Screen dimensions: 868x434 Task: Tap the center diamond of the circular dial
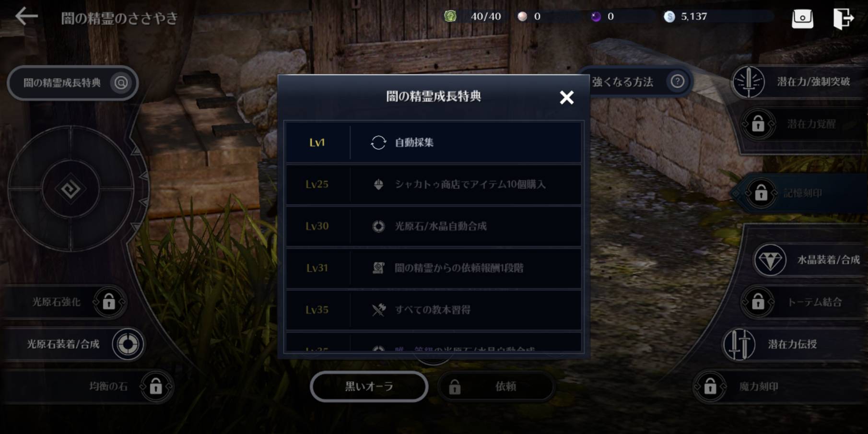pyautogui.click(x=70, y=189)
